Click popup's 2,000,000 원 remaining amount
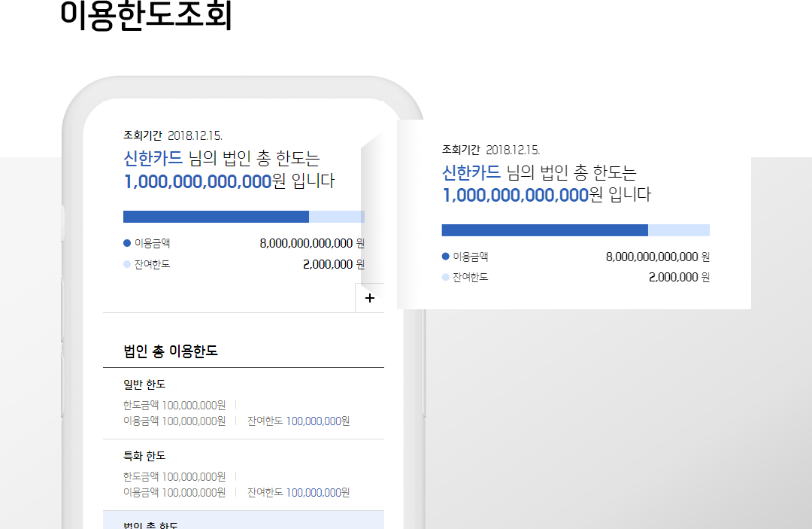 [680, 277]
